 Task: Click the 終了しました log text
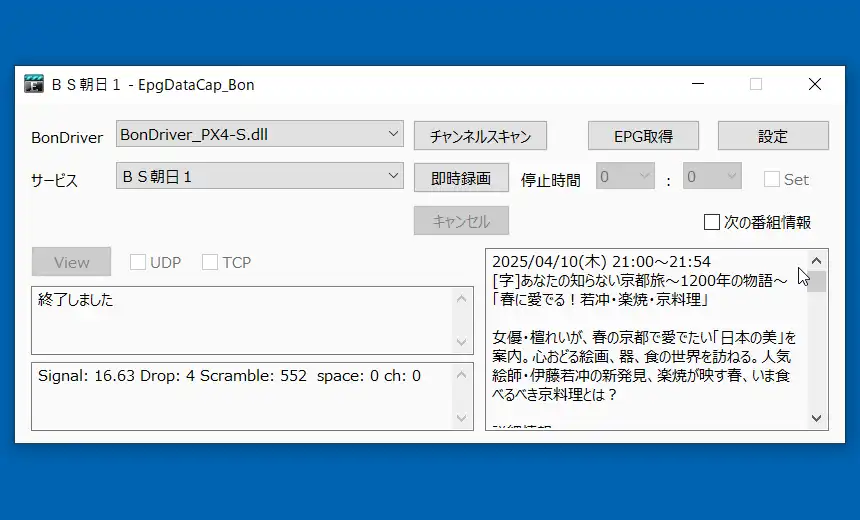click(76, 299)
